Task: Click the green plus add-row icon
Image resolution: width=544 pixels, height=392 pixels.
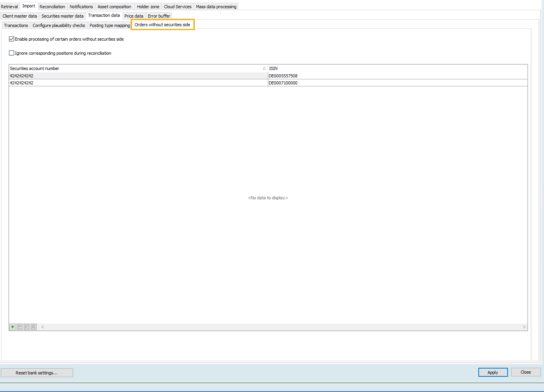Action: tap(13, 327)
